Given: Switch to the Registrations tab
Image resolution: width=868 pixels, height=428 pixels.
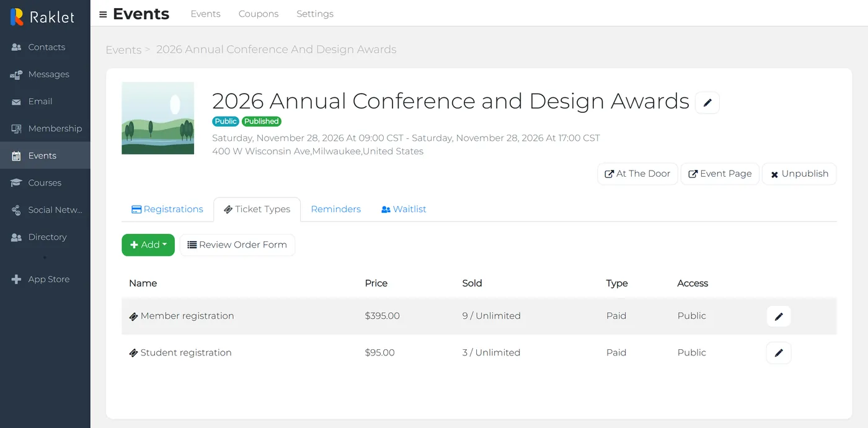Looking at the screenshot, I should tap(167, 209).
